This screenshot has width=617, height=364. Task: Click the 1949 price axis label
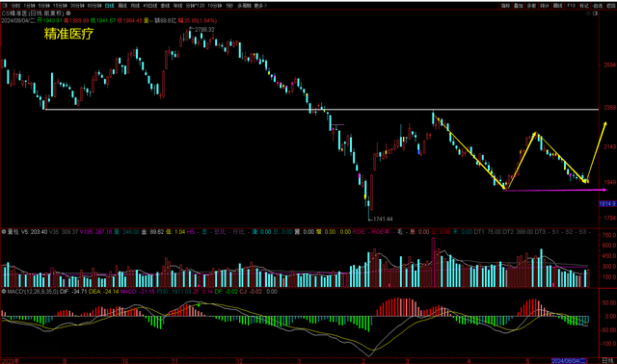click(609, 182)
